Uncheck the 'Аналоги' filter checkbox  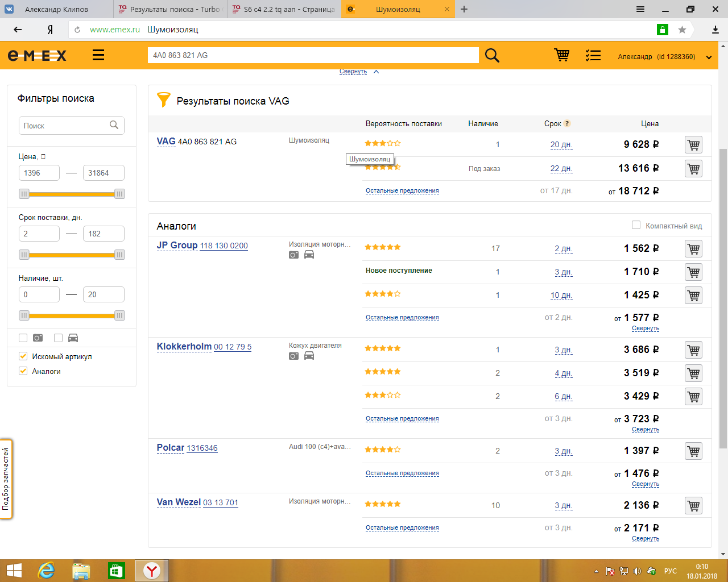tap(23, 371)
